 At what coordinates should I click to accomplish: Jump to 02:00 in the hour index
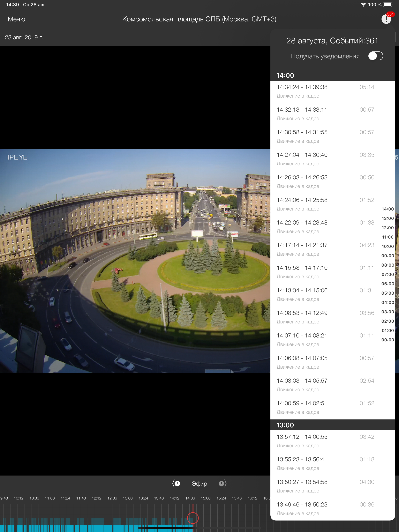tap(388, 321)
